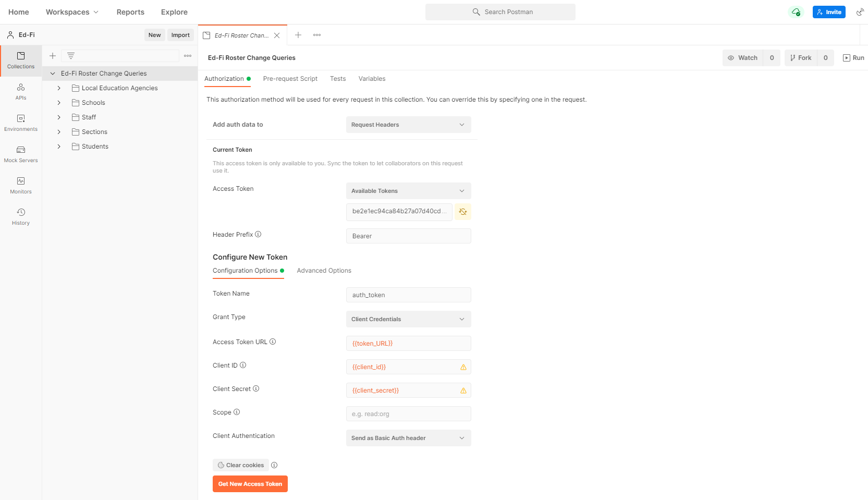
Task: Click the Invite button
Action: pyautogui.click(x=829, y=12)
